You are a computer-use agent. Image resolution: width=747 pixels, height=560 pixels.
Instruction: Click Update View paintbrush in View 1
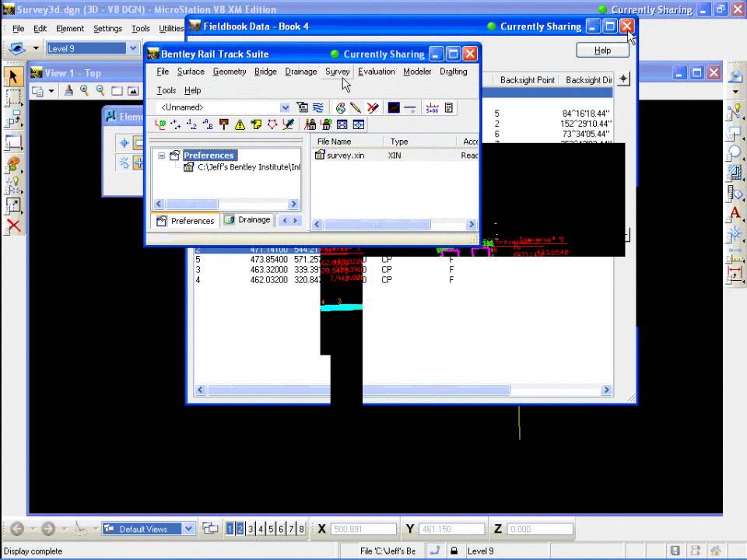(x=68, y=90)
